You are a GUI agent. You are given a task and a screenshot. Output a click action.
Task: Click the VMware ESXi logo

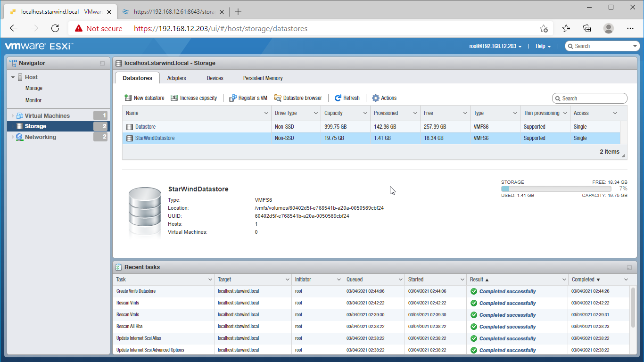[39, 46]
